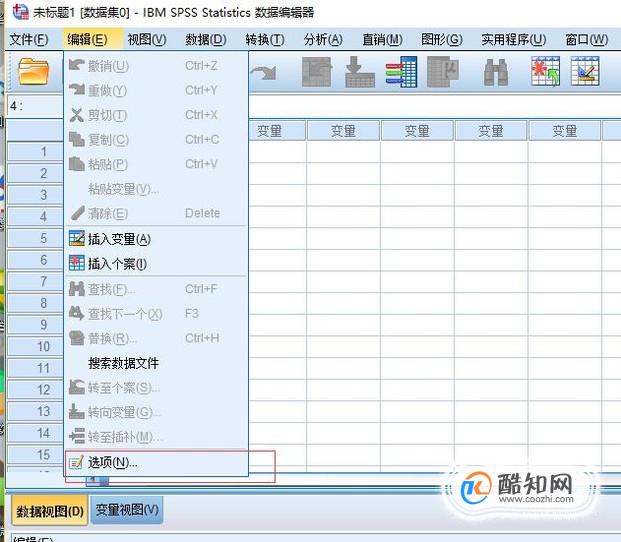The width and height of the screenshot is (621, 542).
Task: Click the Go to Variable toolbar icon
Action: (360, 72)
